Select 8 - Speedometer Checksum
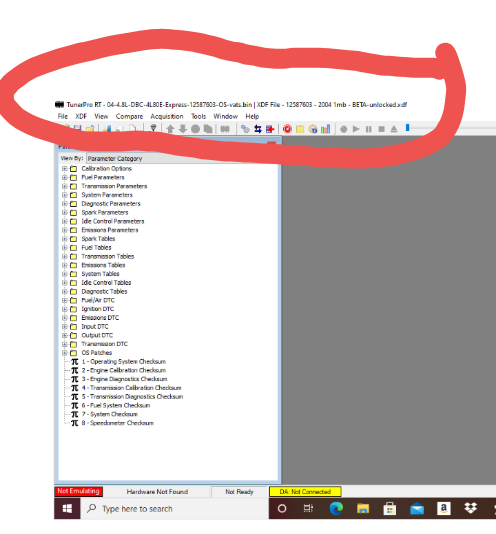This screenshot has height=534, width=496. pos(118,423)
